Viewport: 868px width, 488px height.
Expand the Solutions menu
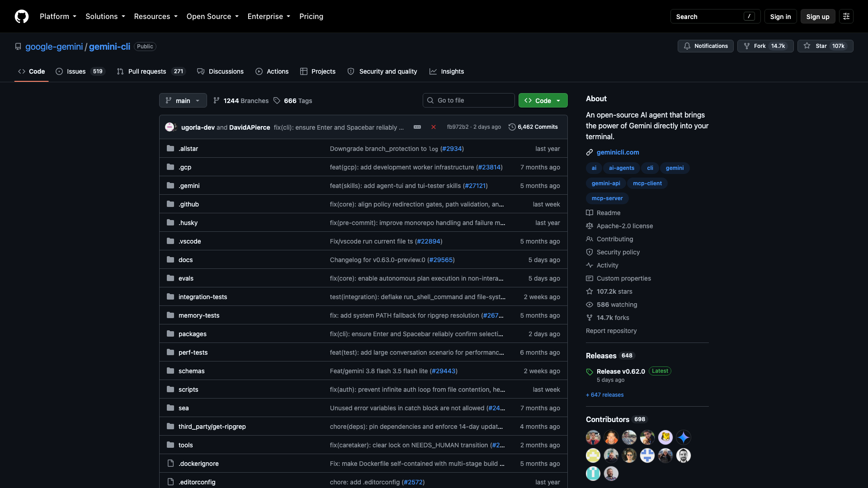pyautogui.click(x=105, y=16)
